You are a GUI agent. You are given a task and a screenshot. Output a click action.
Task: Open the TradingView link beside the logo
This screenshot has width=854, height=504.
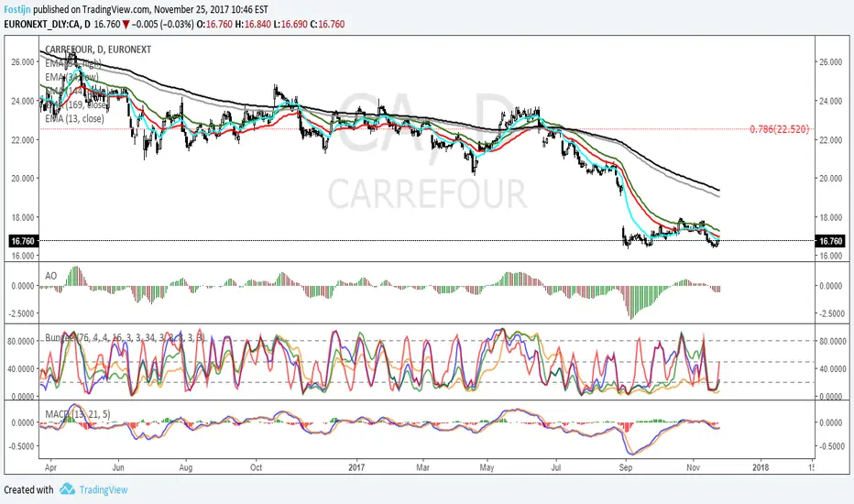pyautogui.click(x=104, y=489)
